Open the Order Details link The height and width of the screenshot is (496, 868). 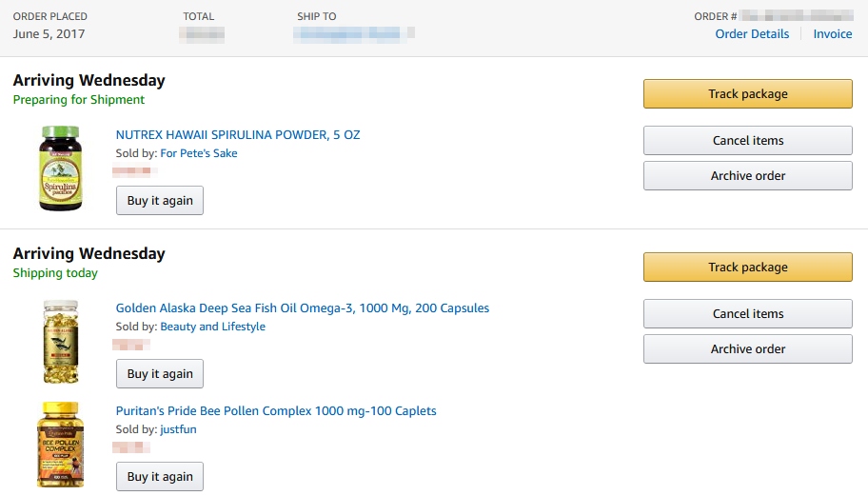(752, 34)
